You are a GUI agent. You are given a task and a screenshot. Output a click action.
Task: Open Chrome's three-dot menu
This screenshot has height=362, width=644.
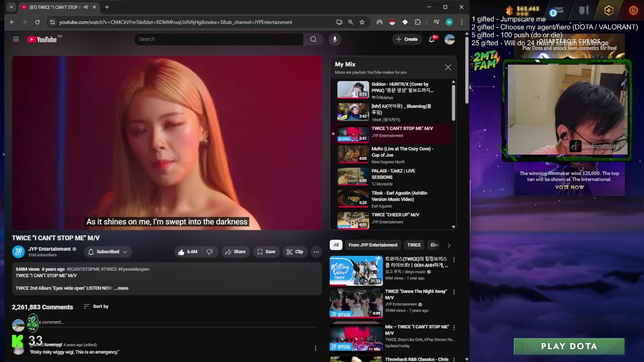(461, 22)
